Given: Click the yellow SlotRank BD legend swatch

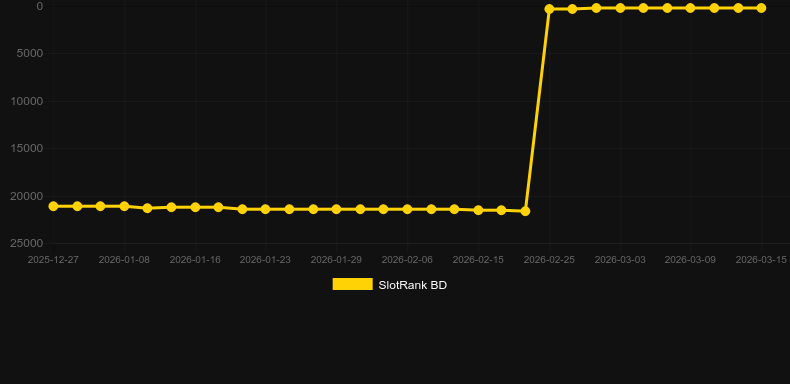Looking at the screenshot, I should click(353, 284).
